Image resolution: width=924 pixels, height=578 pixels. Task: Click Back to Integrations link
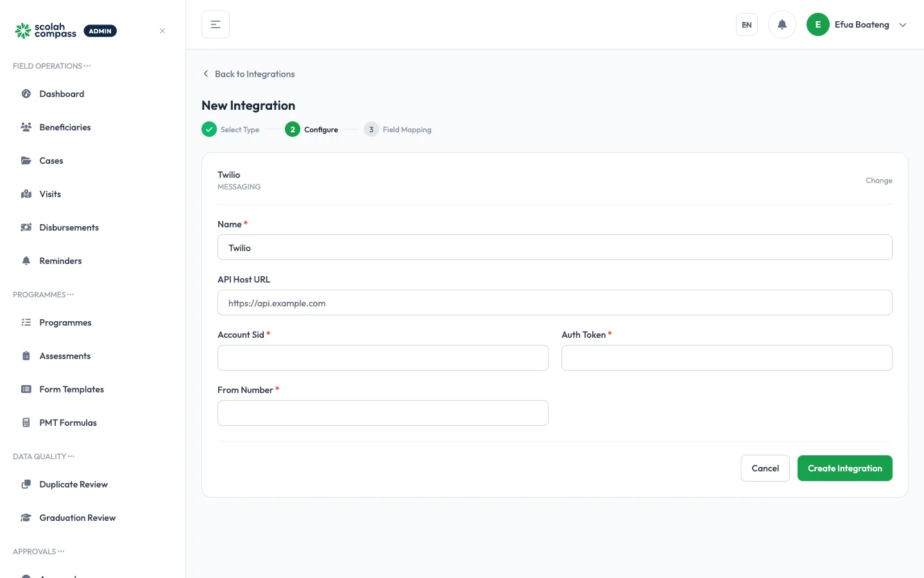[248, 74]
